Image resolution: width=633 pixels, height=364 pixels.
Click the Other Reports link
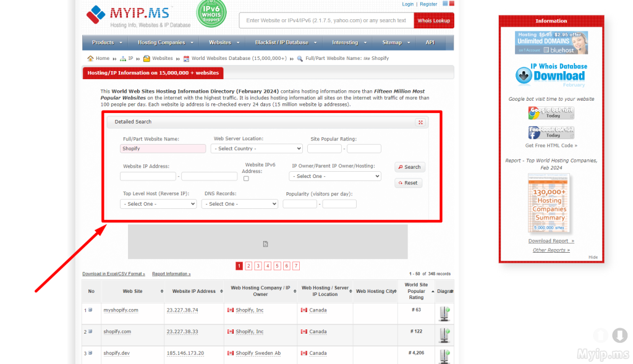click(x=551, y=250)
